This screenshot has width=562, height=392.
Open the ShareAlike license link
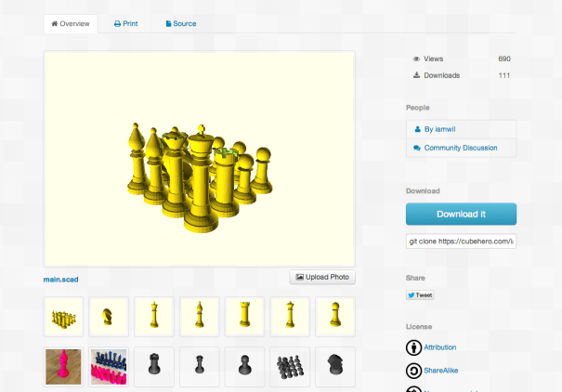click(441, 371)
